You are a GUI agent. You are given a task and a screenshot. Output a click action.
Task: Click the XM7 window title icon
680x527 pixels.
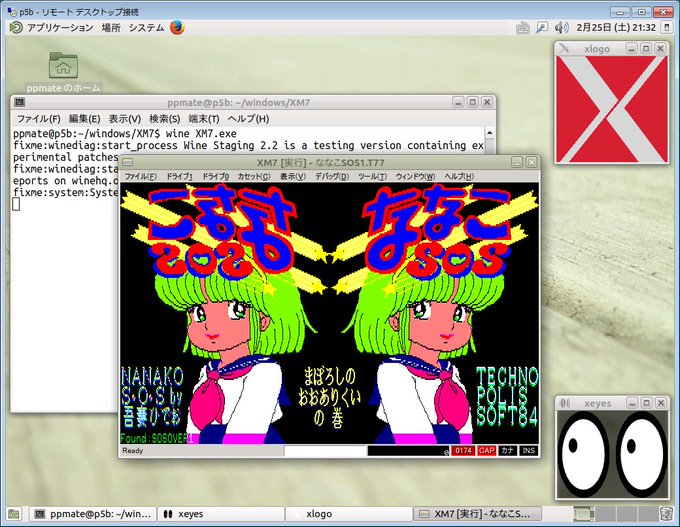(127, 163)
